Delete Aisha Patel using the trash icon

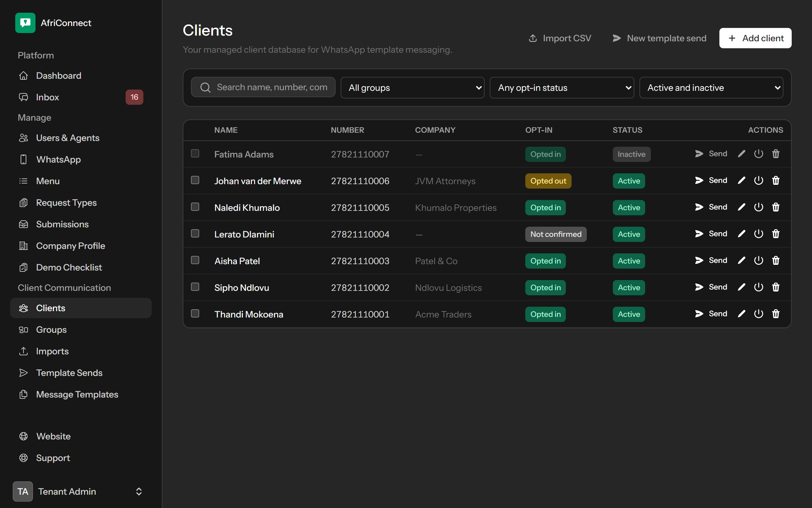coord(776,260)
